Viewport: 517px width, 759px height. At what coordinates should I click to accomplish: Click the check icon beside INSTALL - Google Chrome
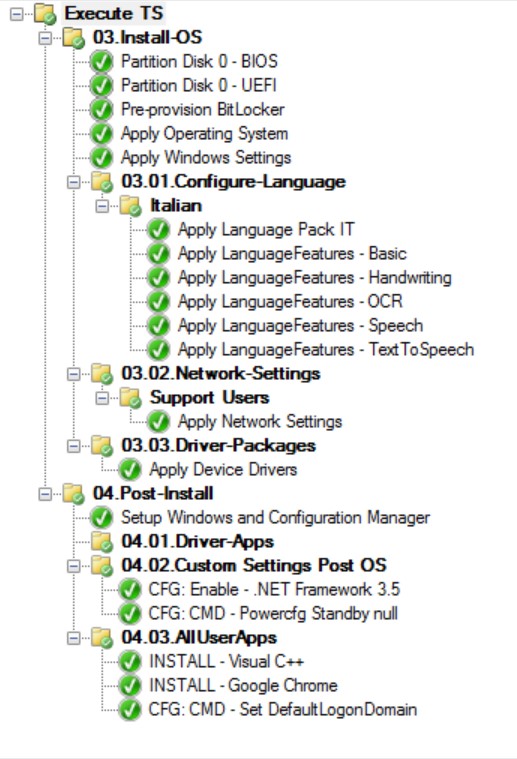(x=130, y=685)
